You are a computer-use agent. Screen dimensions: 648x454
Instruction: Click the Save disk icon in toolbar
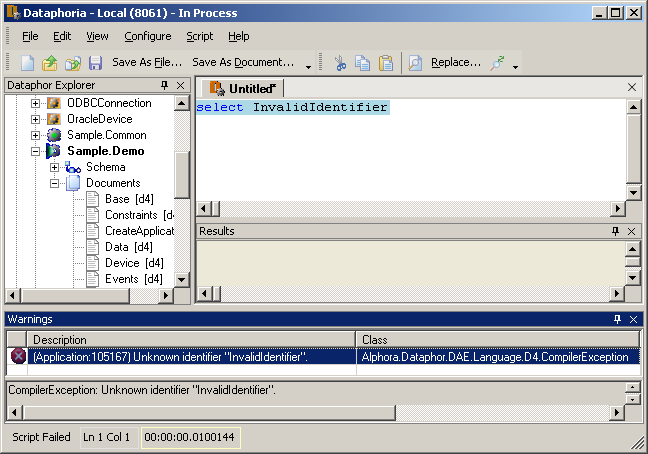pyautogui.click(x=95, y=63)
